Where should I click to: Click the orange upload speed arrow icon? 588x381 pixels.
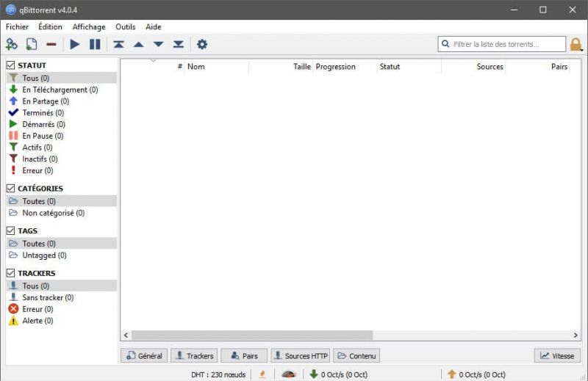pos(451,374)
